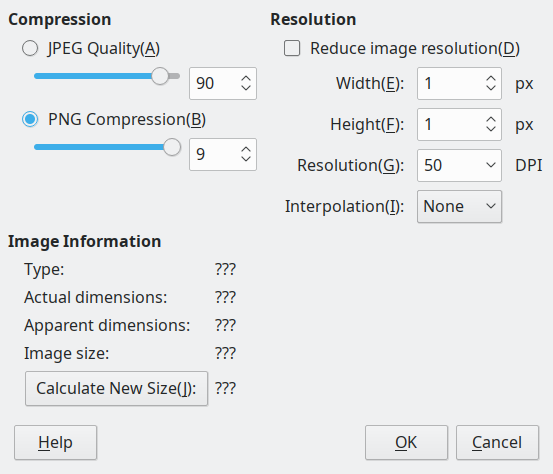Click the JPEG Quality slider handle
The image size is (553, 474).
pos(160,76)
